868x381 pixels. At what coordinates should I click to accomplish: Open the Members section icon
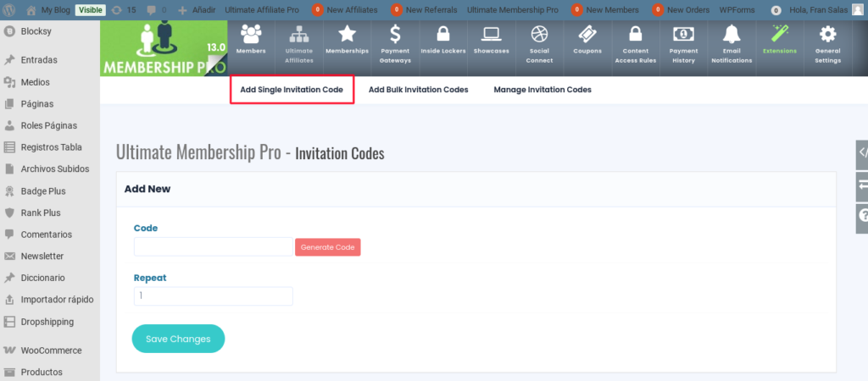tap(251, 35)
